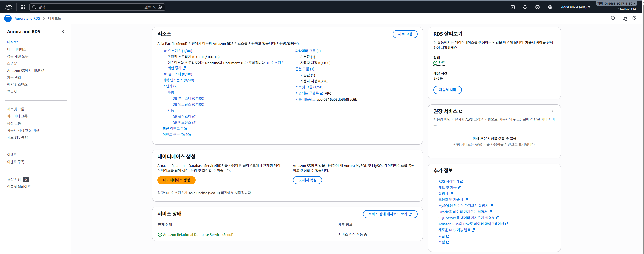644x254 pixels.
Task: Click the hexagon icon inside search bar
Action: tap(160, 7)
